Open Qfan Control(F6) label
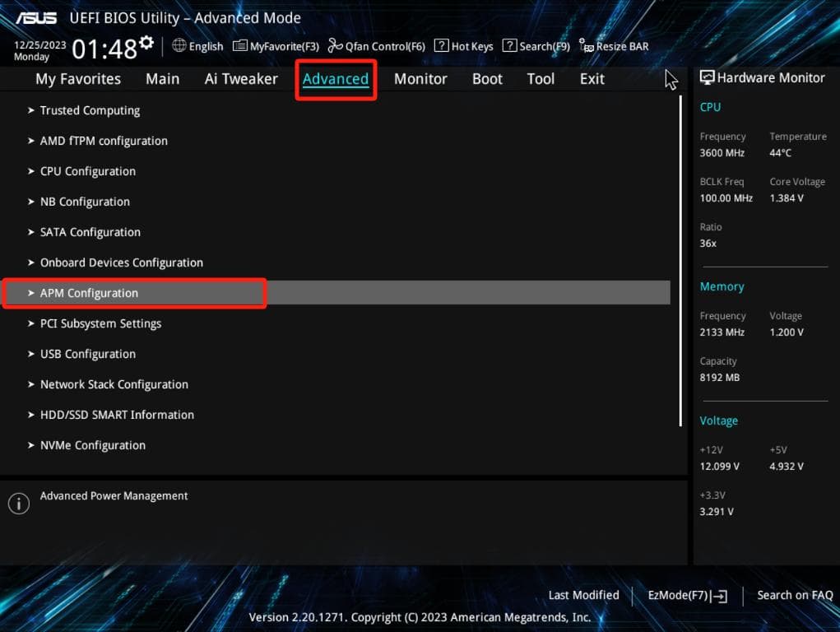840x632 pixels. 385,47
